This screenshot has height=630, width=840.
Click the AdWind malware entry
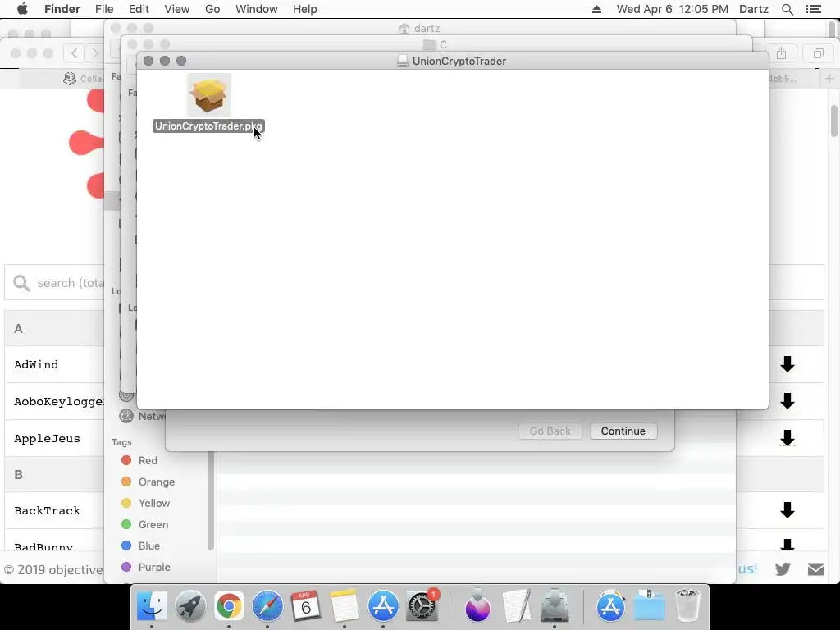tap(36, 365)
